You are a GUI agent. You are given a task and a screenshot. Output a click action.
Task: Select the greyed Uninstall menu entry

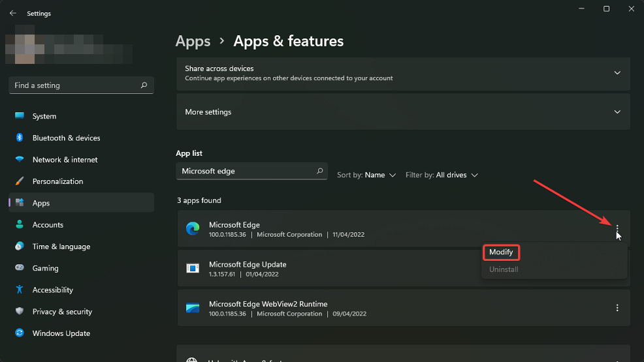[x=504, y=269]
